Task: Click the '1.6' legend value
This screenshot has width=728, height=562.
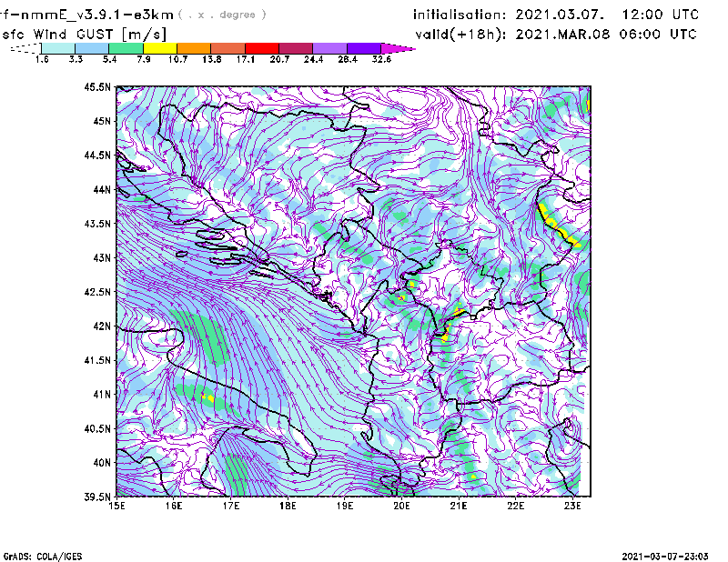Action: [x=42, y=59]
